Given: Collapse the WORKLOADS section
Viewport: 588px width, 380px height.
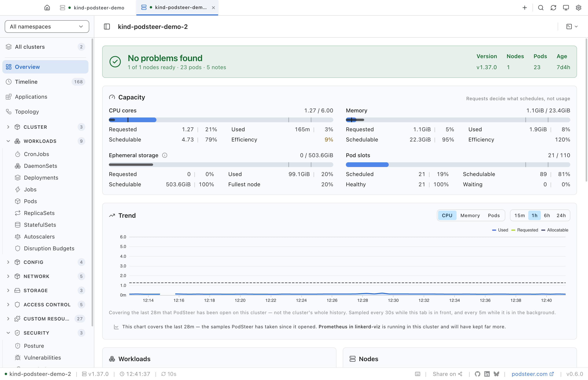Looking at the screenshot, I should coord(45,141).
